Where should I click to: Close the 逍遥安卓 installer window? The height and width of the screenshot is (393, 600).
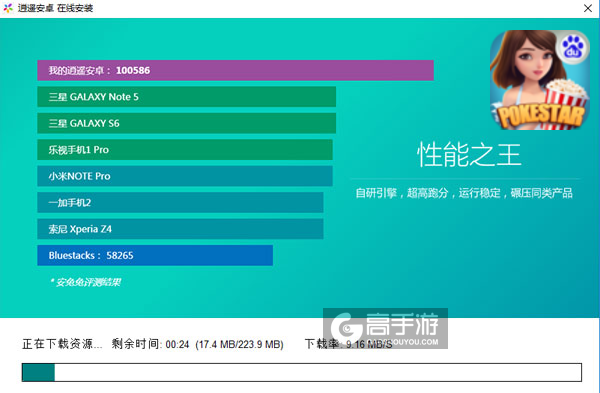588,8
